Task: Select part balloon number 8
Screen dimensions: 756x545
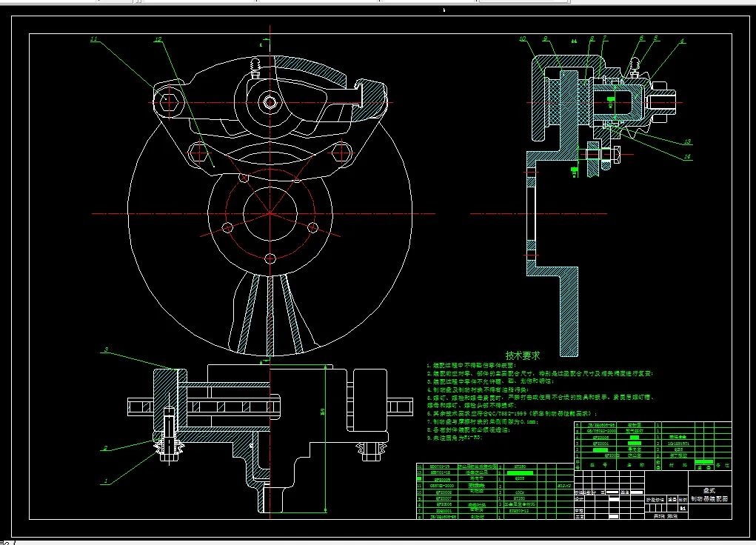Action: coord(592,39)
